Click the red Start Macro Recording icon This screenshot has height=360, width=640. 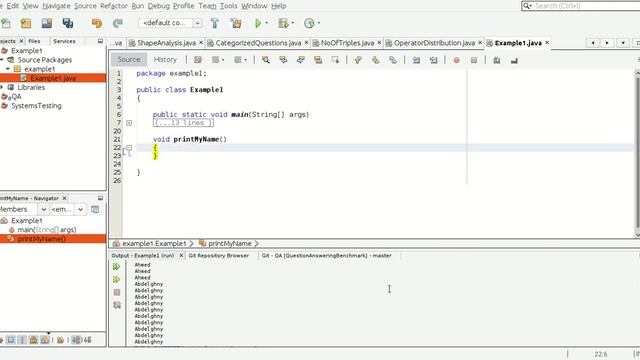(456, 60)
